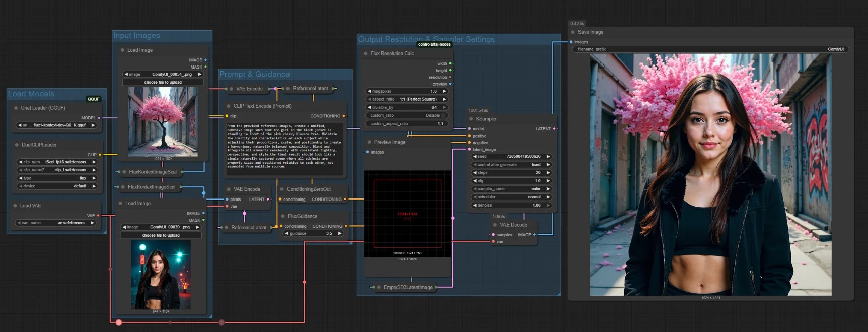Decrease the steps value with left arrow

tap(474, 173)
